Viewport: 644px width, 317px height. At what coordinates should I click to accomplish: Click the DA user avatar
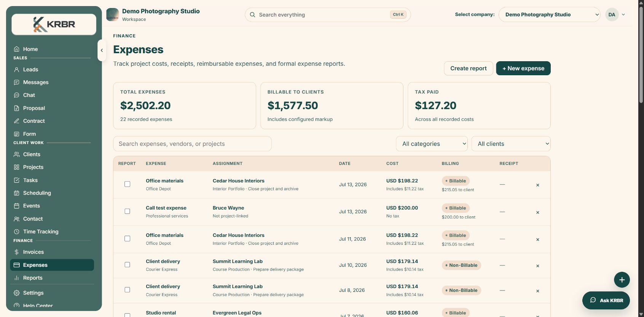(x=612, y=15)
